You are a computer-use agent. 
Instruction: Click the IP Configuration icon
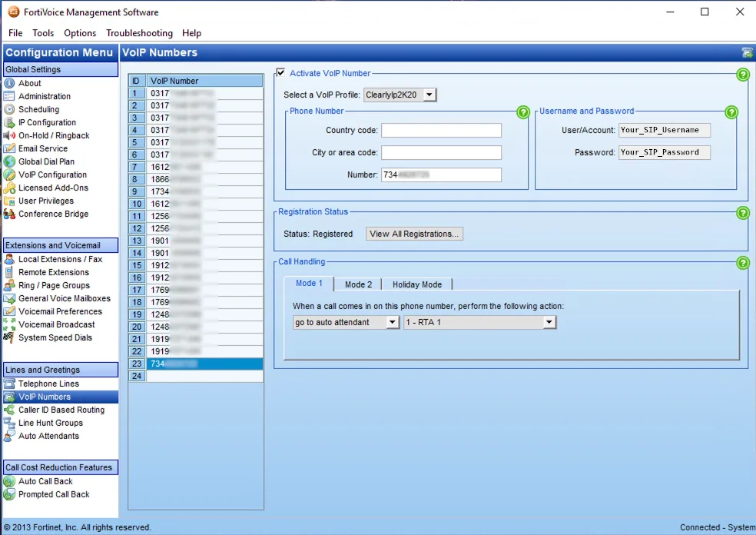pyautogui.click(x=9, y=122)
